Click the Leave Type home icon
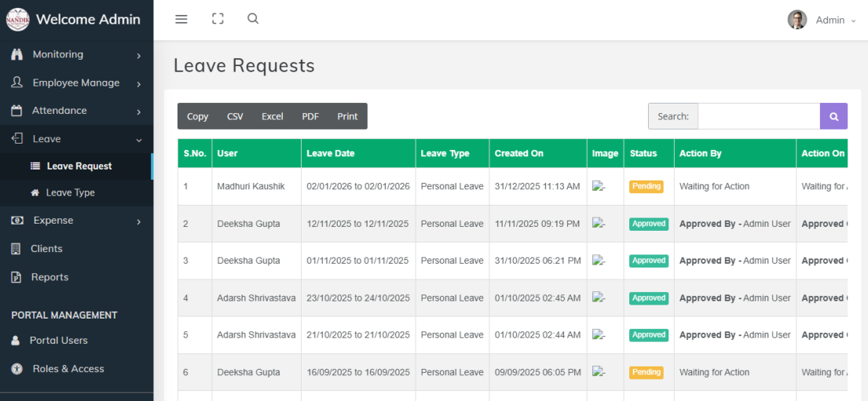Viewport: 868px width, 401px height. [x=35, y=192]
